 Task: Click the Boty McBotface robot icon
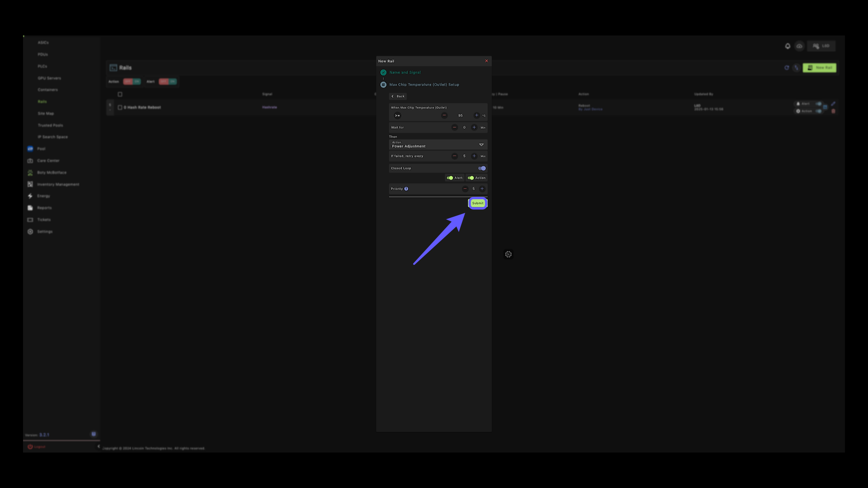[x=30, y=173]
